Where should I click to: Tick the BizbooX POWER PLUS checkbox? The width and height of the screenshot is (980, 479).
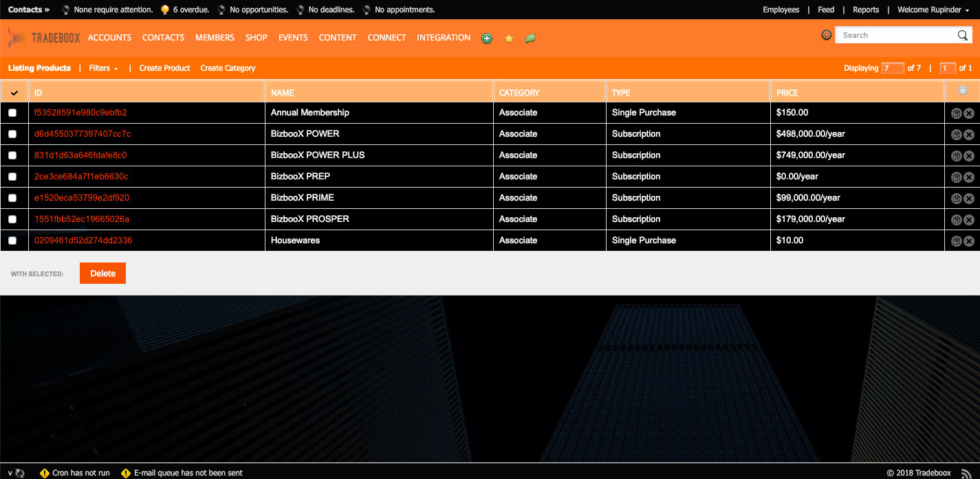tap(12, 155)
